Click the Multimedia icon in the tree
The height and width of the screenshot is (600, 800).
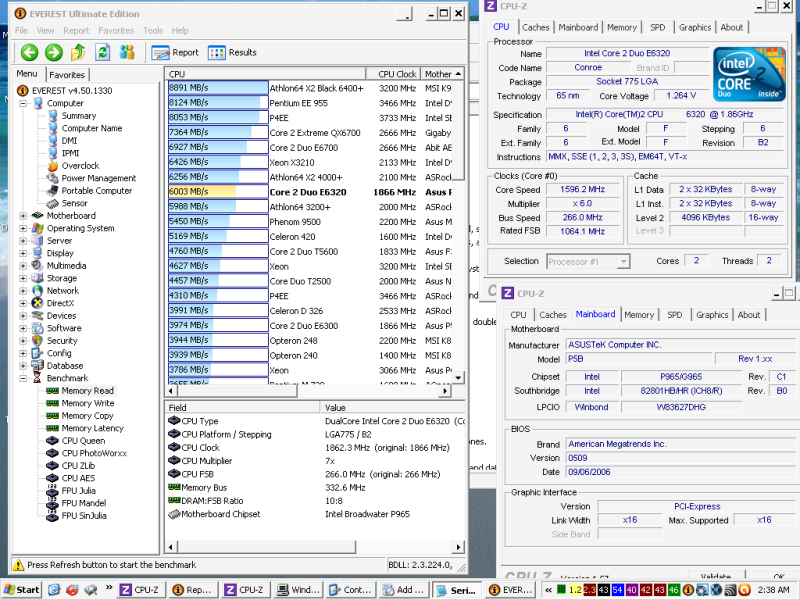pyautogui.click(x=37, y=266)
